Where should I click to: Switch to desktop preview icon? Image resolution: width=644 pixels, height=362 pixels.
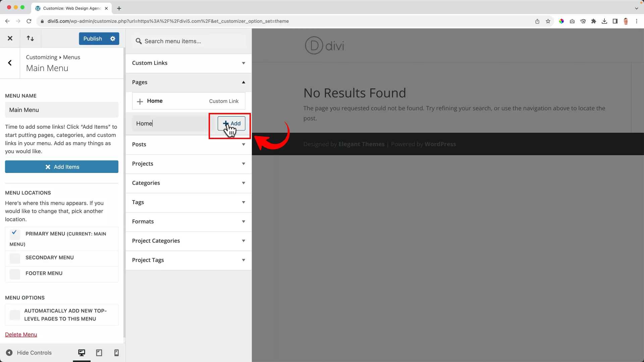click(x=82, y=353)
